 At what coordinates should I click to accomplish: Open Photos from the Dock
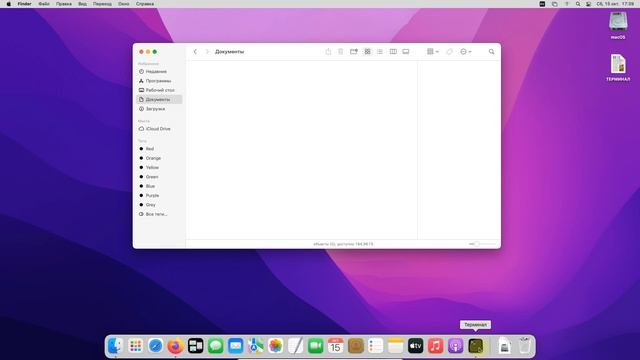(276, 346)
